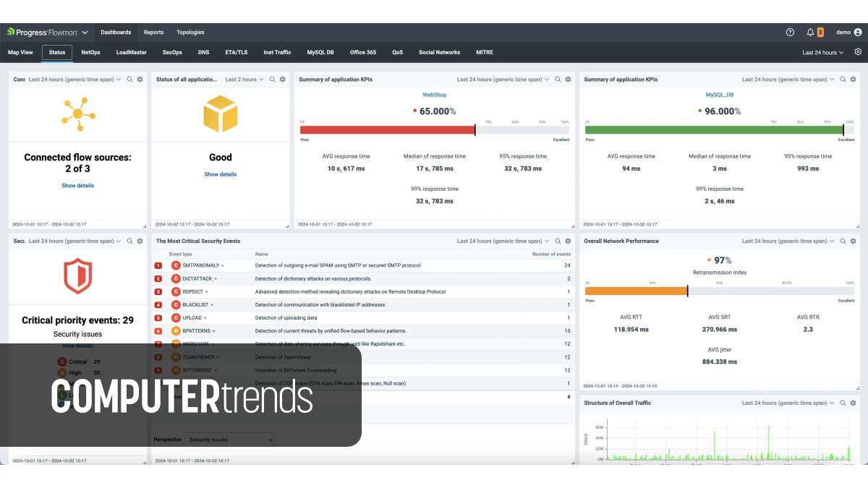The height and width of the screenshot is (488, 868).
Task: Open the MySQL DB dashboard tab
Action: coord(320,52)
